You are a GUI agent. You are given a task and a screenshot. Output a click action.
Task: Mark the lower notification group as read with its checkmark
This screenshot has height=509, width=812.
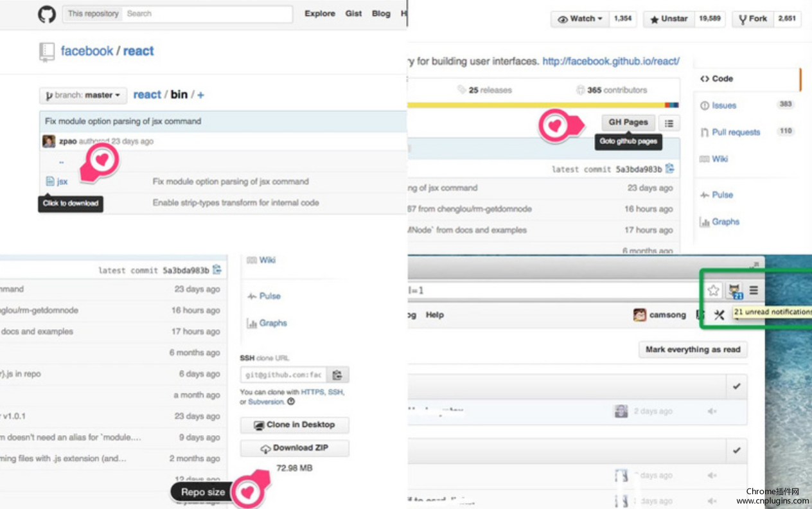[x=736, y=451]
